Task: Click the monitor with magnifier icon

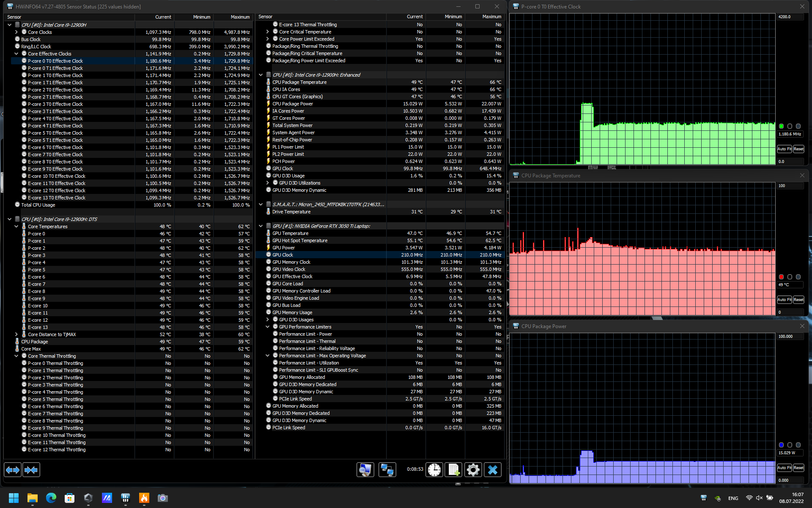Action: tap(365, 469)
